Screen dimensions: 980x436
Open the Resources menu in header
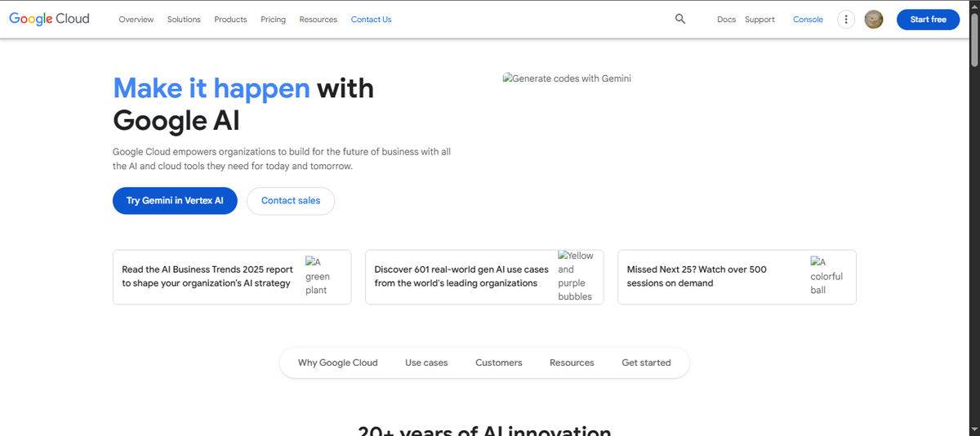click(x=318, y=20)
